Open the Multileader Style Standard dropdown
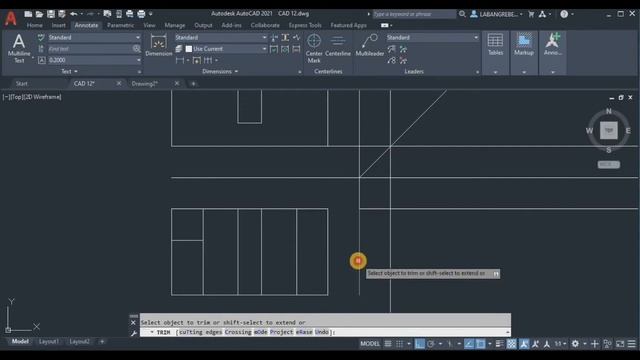This screenshot has height=360, width=640. click(x=433, y=38)
